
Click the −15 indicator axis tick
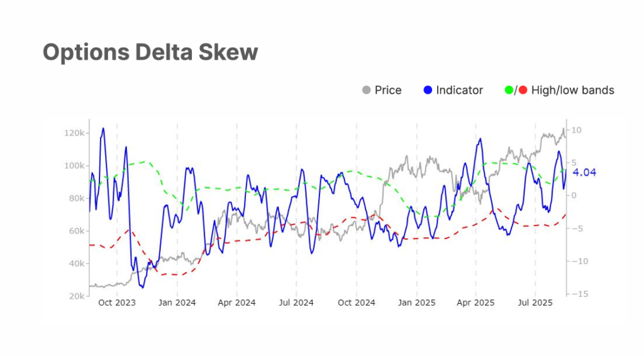(x=580, y=294)
